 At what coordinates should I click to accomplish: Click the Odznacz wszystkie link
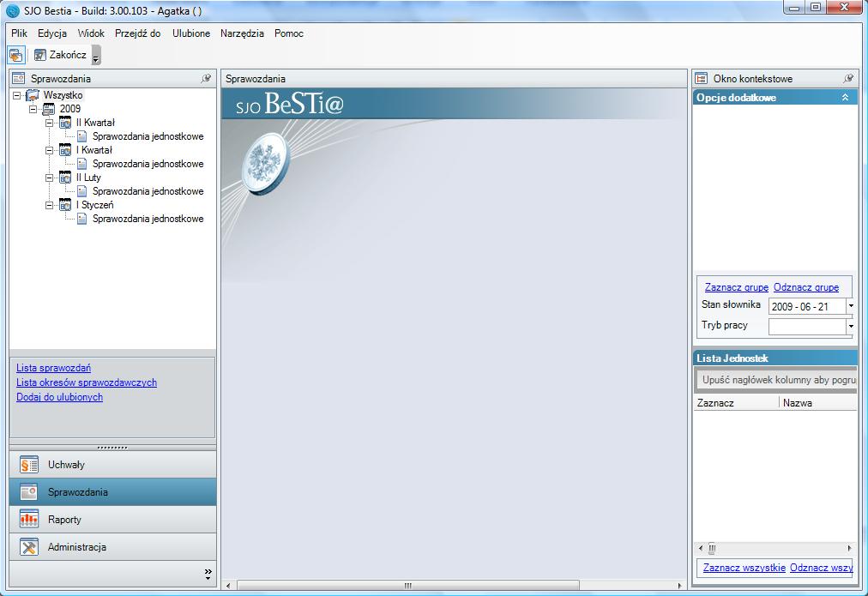click(822, 568)
